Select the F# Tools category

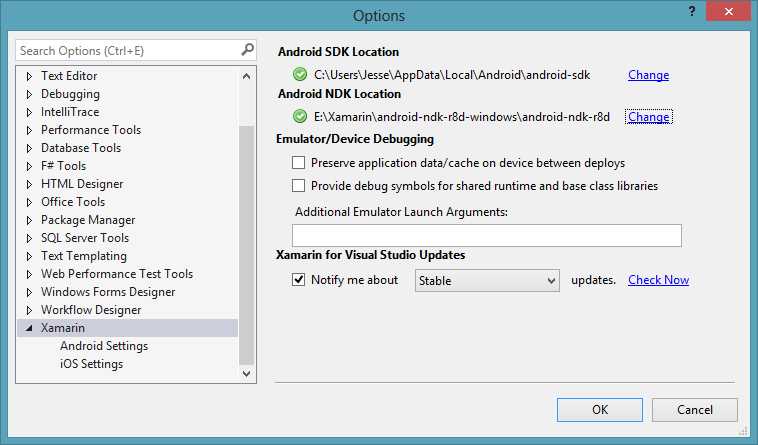tap(63, 166)
